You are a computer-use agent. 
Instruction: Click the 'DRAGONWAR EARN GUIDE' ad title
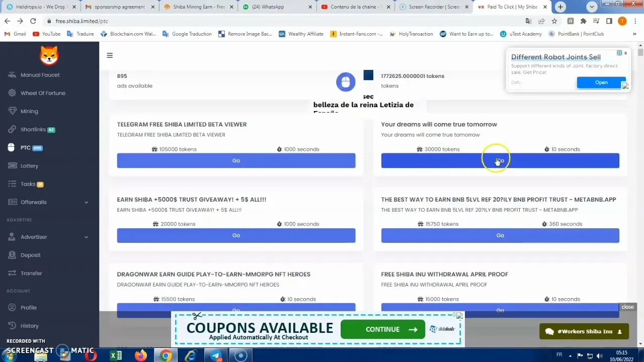213,275
